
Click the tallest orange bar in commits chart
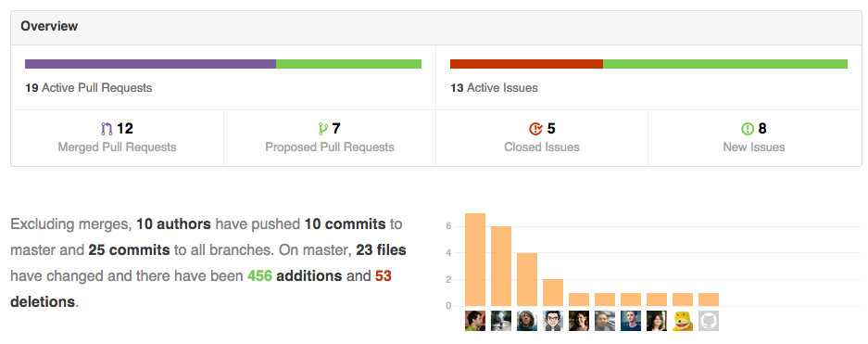pyautogui.click(x=475, y=260)
